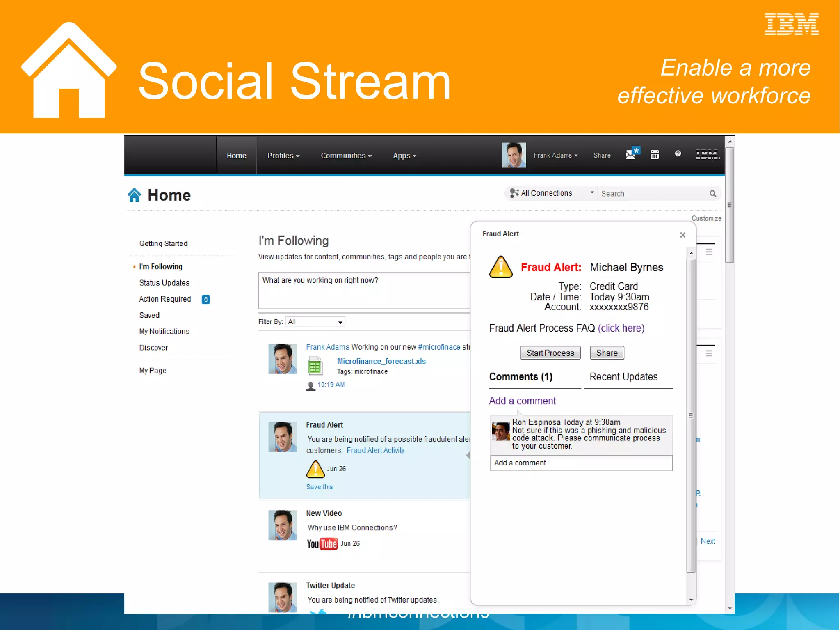
Task: Open the Frank Adams user dropdown
Action: (556, 155)
